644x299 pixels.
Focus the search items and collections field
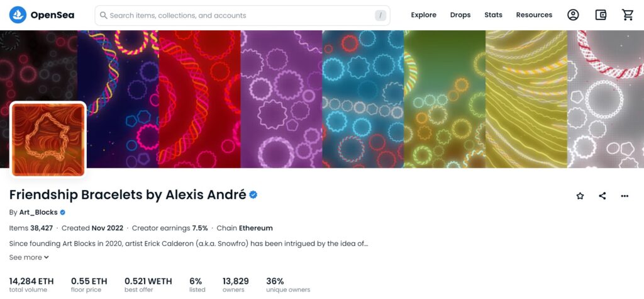pyautogui.click(x=242, y=16)
